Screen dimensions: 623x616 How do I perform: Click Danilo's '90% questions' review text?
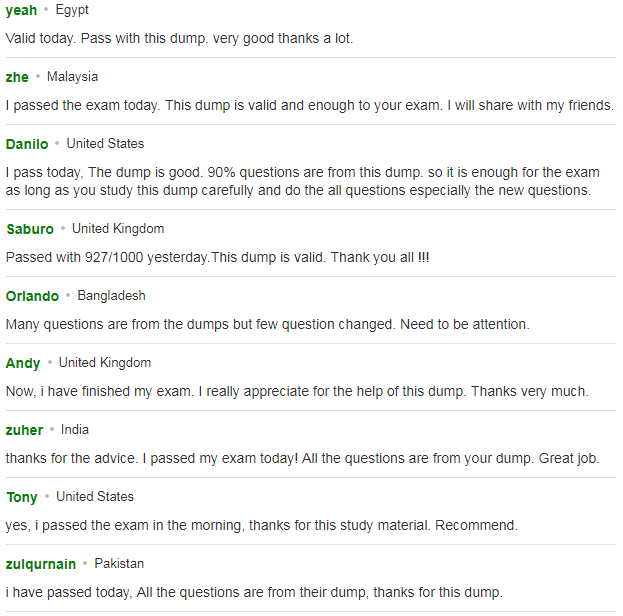(x=302, y=182)
